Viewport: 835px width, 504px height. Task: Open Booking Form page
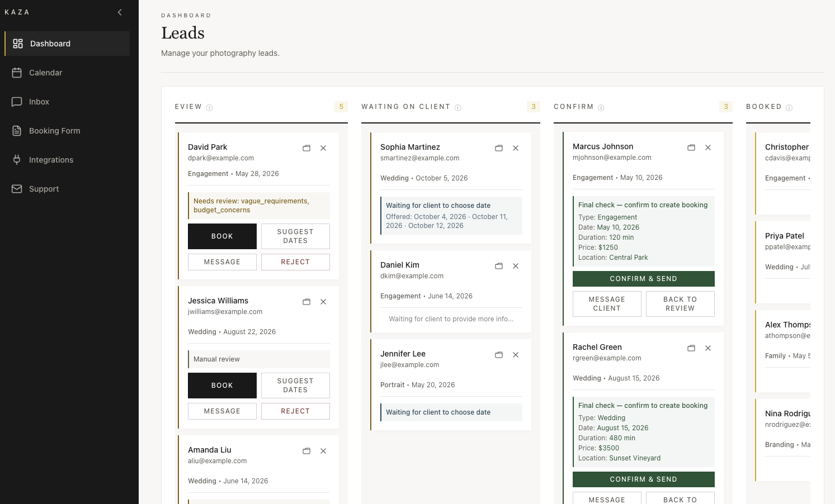67,131
